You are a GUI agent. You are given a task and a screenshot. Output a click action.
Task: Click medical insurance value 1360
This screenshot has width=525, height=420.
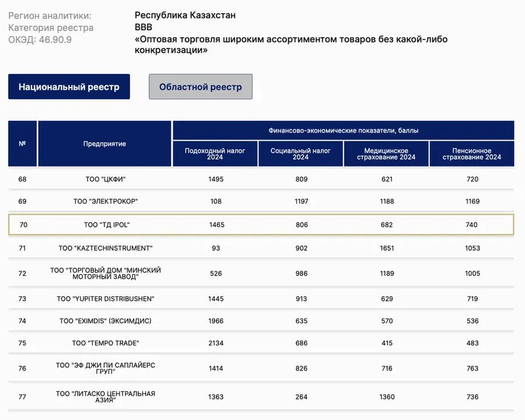coord(387,397)
